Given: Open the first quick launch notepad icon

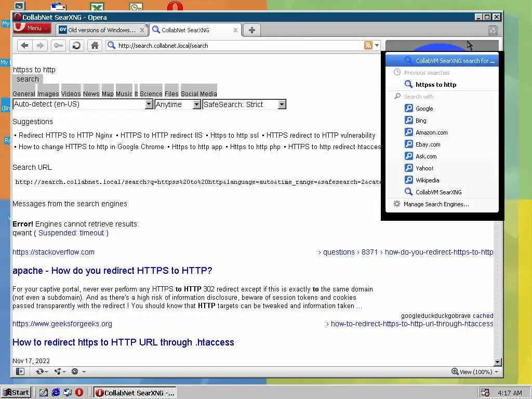Looking at the screenshot, I should pyautogui.click(x=44, y=393).
